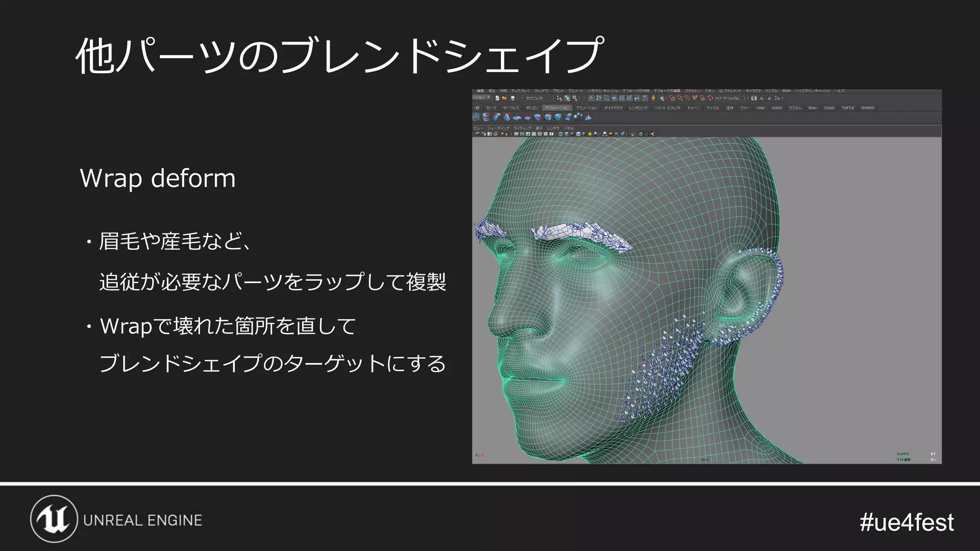Switch to the アニメーション shelf tab
This screenshot has height=551, width=980.
pyautogui.click(x=587, y=108)
